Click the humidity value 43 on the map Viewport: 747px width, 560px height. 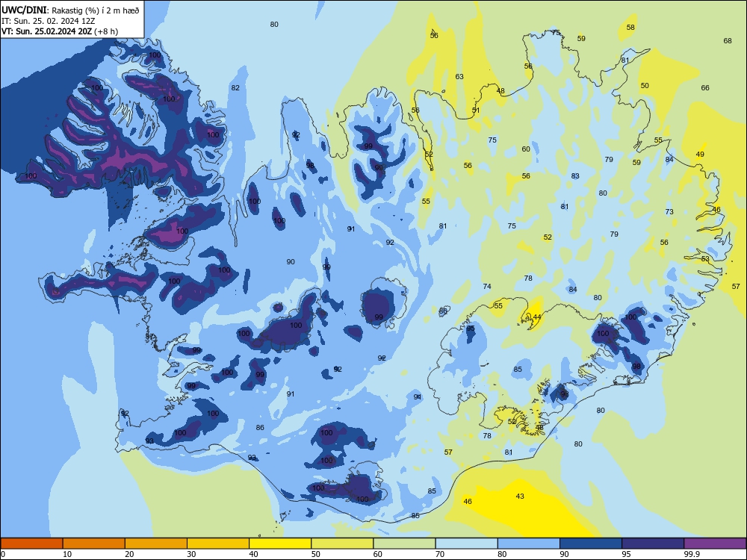click(520, 497)
